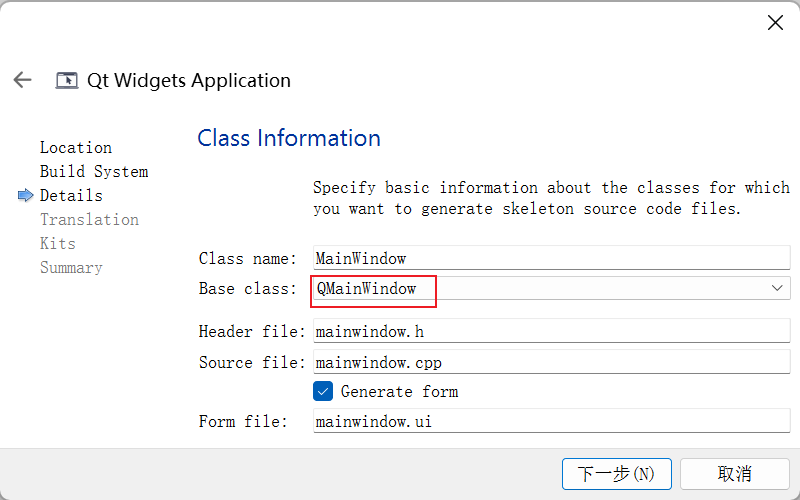This screenshot has width=800, height=500.
Task: Click the blue arrow beside Details step
Action: pos(26,195)
